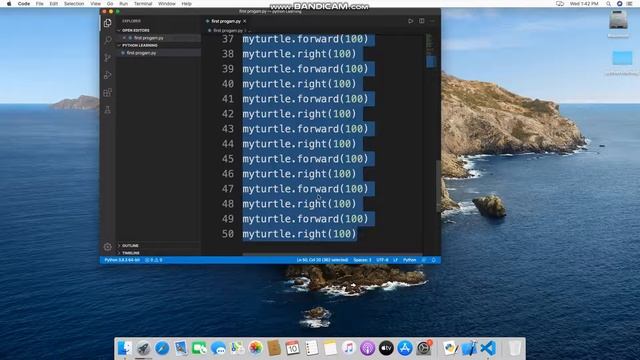Open Safari from the Dock
The width and height of the screenshot is (640, 360).
point(162,348)
